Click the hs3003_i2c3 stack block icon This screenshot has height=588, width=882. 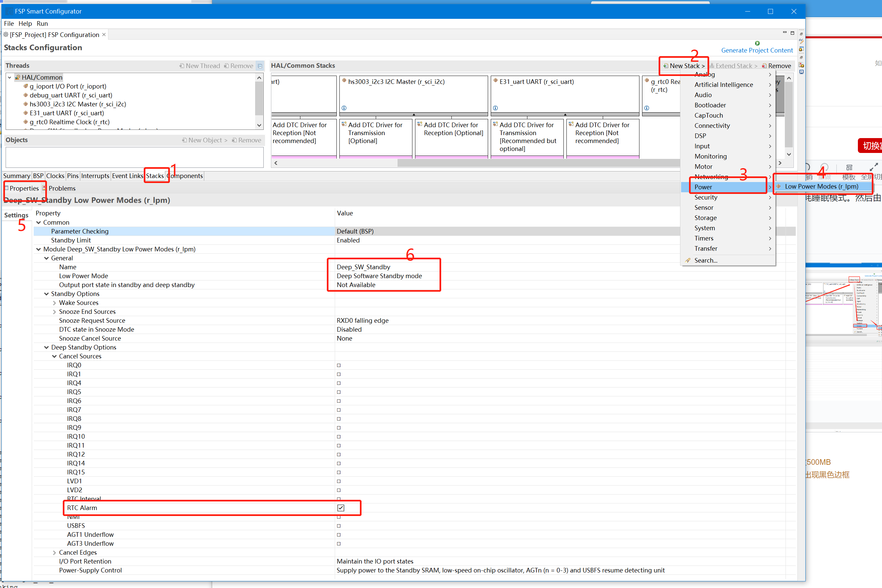pyautogui.click(x=344, y=81)
